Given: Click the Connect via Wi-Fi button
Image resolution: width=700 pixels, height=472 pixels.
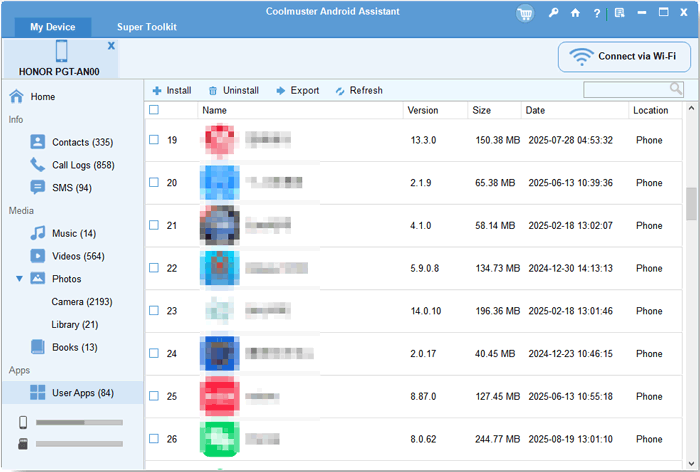Looking at the screenshot, I should (624, 57).
